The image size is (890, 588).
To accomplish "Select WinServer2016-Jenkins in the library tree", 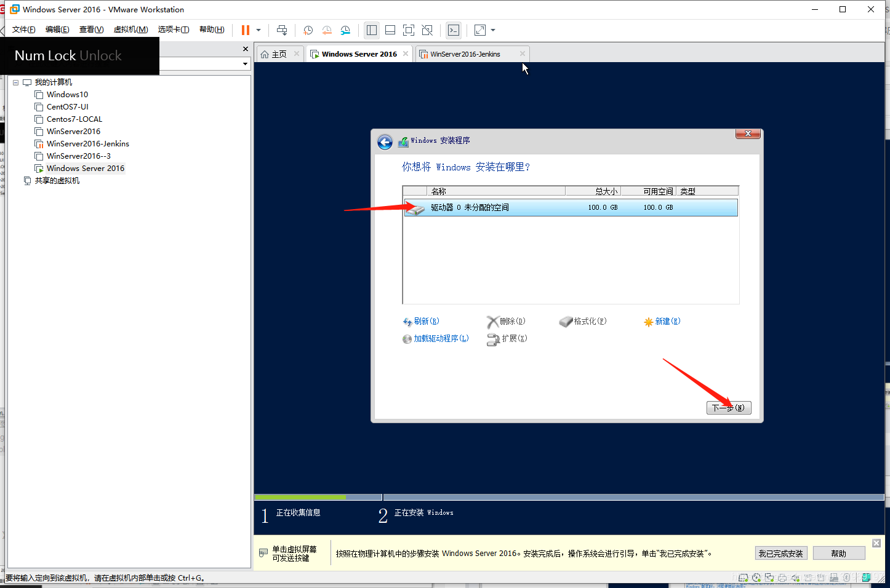I will pos(87,144).
